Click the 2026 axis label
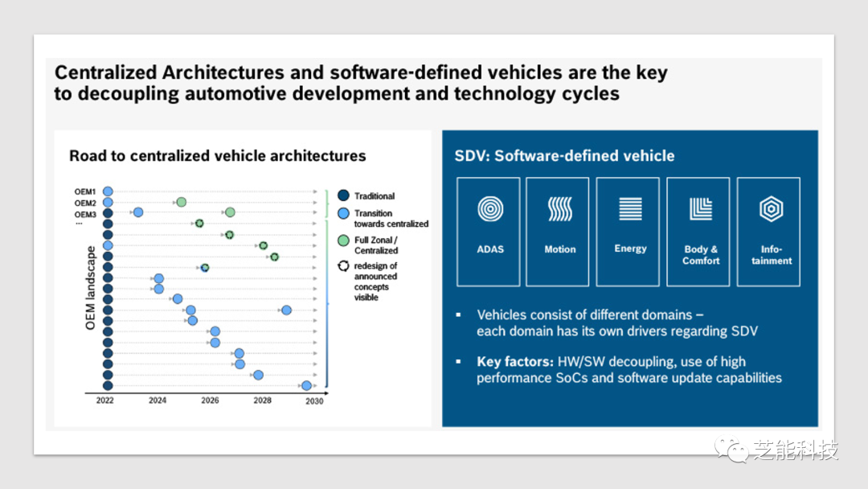 [210, 401]
